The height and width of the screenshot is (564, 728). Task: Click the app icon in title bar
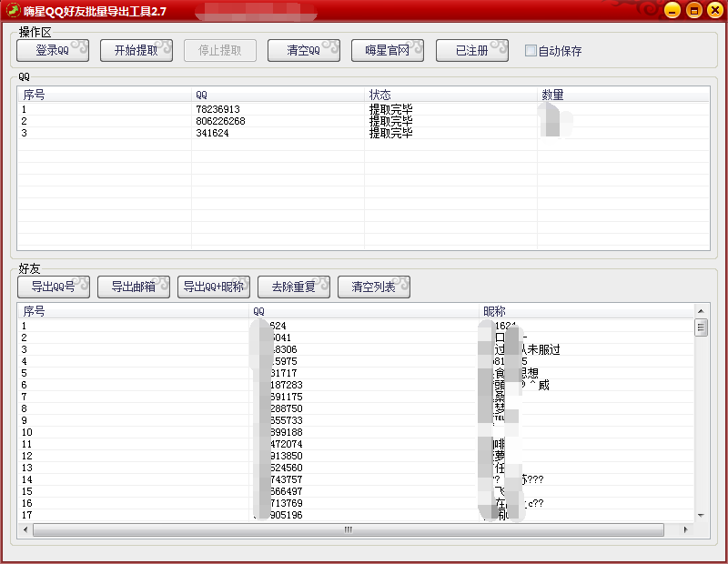coord(13,10)
